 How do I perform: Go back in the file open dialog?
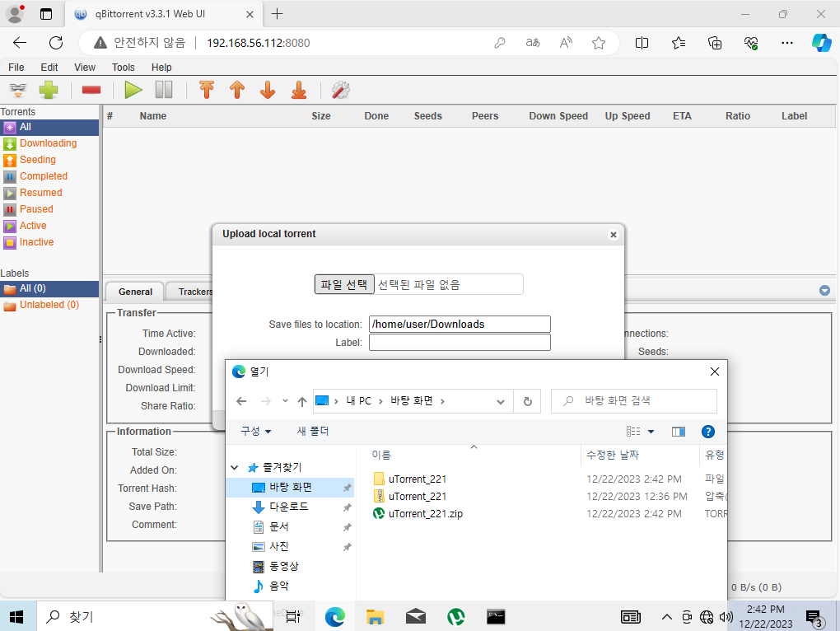[x=241, y=401]
